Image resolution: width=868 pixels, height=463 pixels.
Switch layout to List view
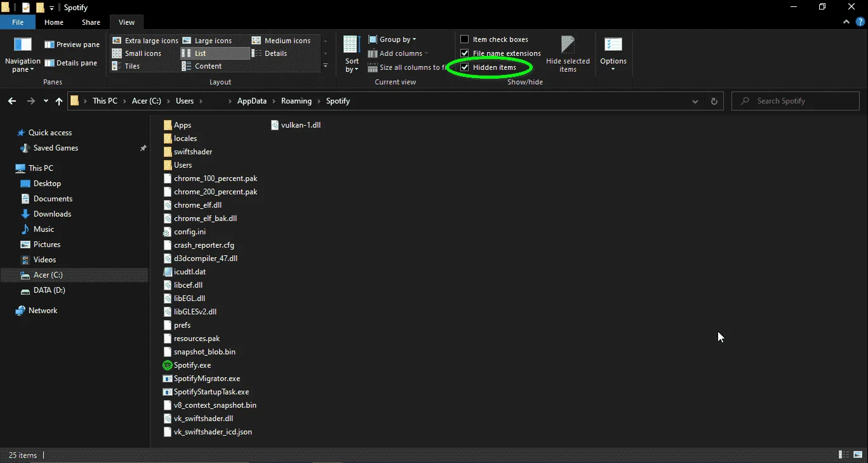click(215, 53)
